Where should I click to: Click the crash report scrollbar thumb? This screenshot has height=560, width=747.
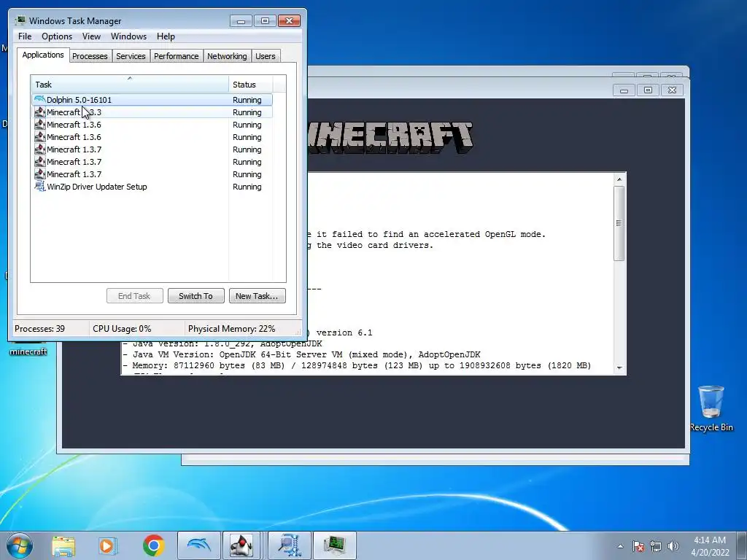pyautogui.click(x=619, y=223)
